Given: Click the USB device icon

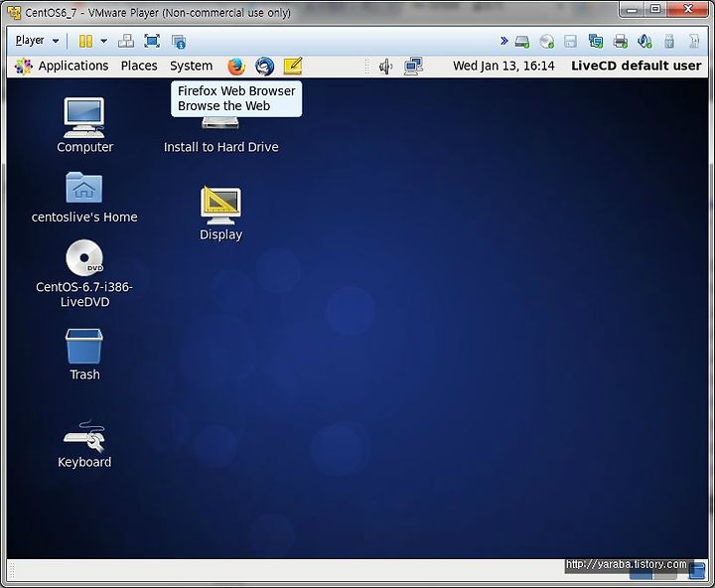Looking at the screenshot, I should (669, 42).
